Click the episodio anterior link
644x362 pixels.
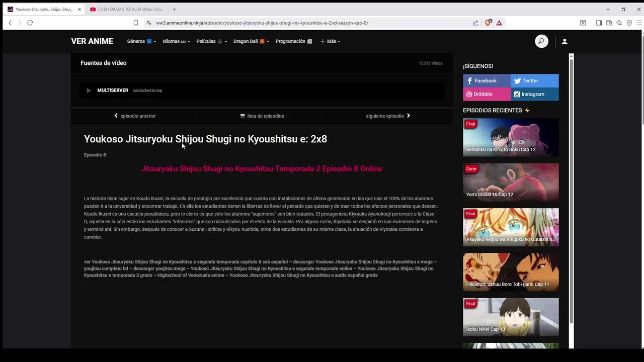[138, 116]
